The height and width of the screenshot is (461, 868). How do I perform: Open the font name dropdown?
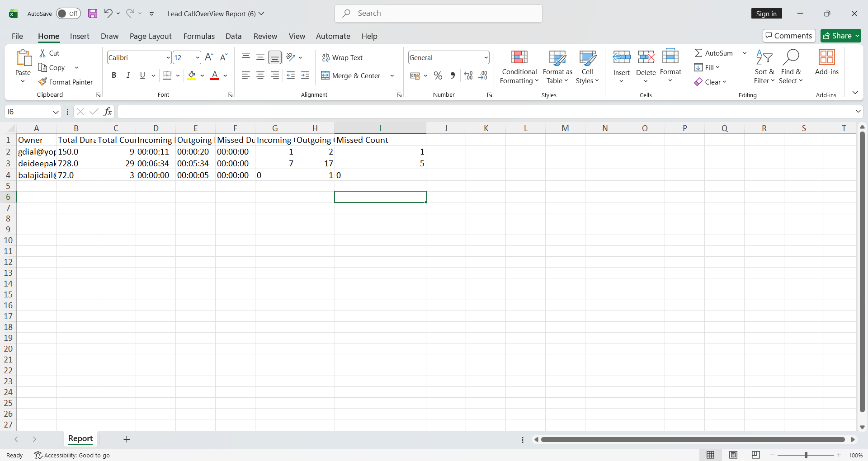point(168,57)
